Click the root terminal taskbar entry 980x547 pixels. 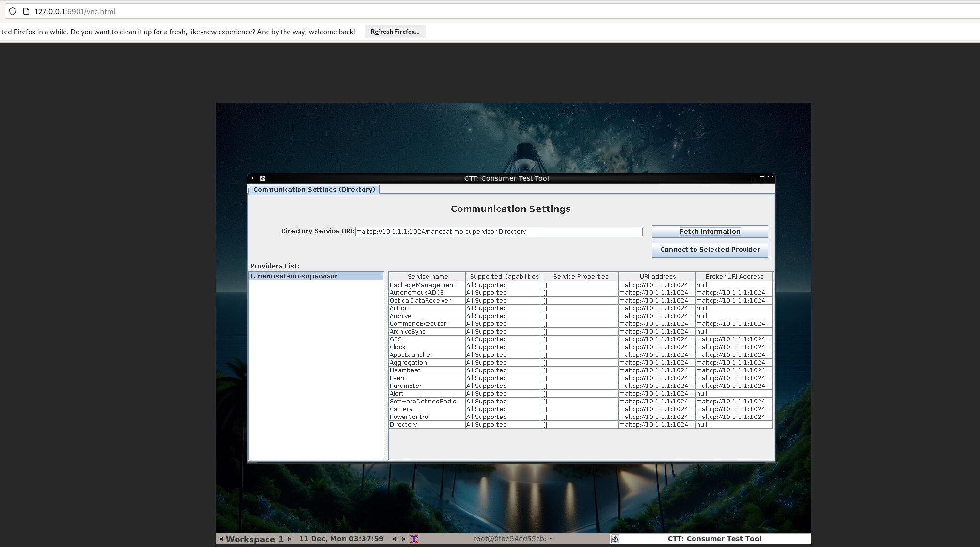click(513, 539)
